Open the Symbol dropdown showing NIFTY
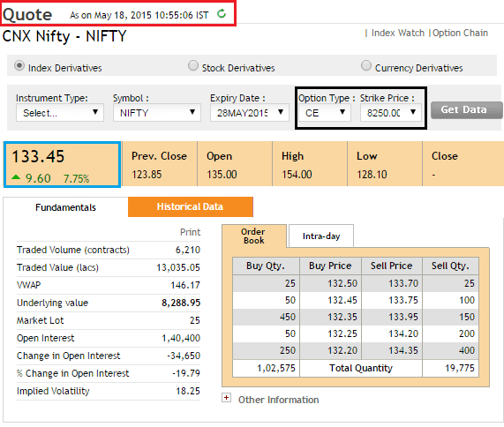The width and height of the screenshot is (504, 427). 157,112
